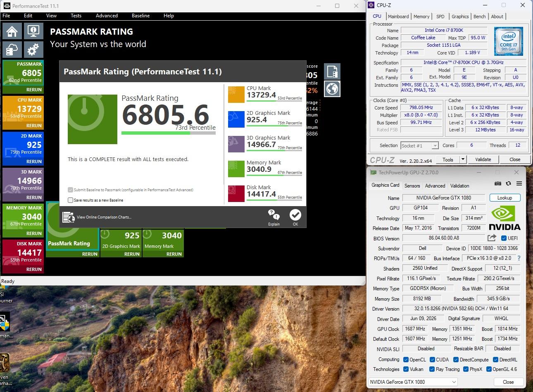Toggle the DirectML checkbox
Screen dimensions: 533x392
click(495, 360)
